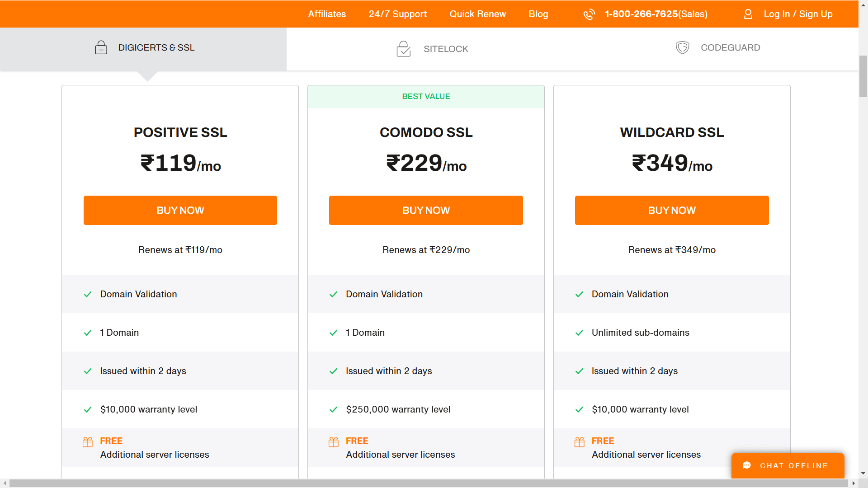Click the CodeGuard shield icon
Viewport: 868px width, 488px height.
click(x=682, y=47)
